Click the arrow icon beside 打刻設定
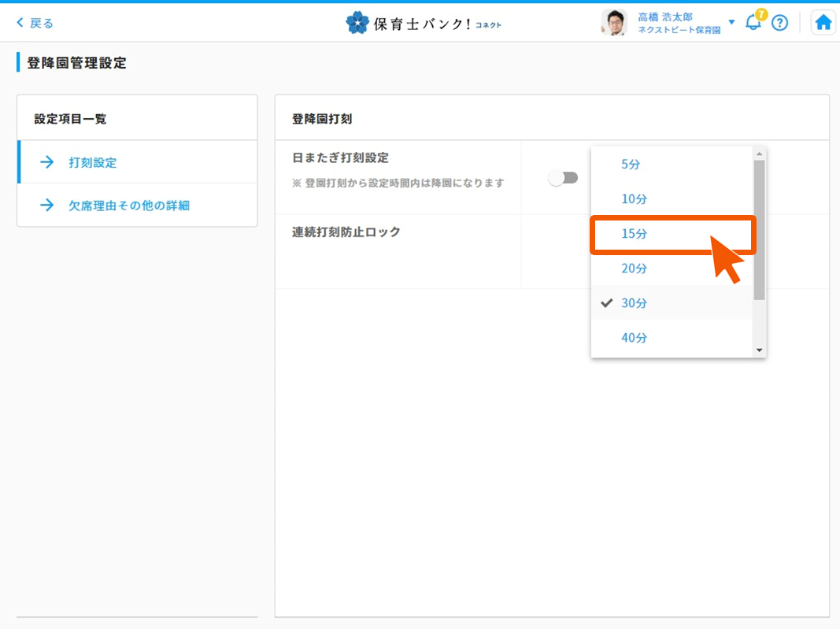 click(x=47, y=162)
